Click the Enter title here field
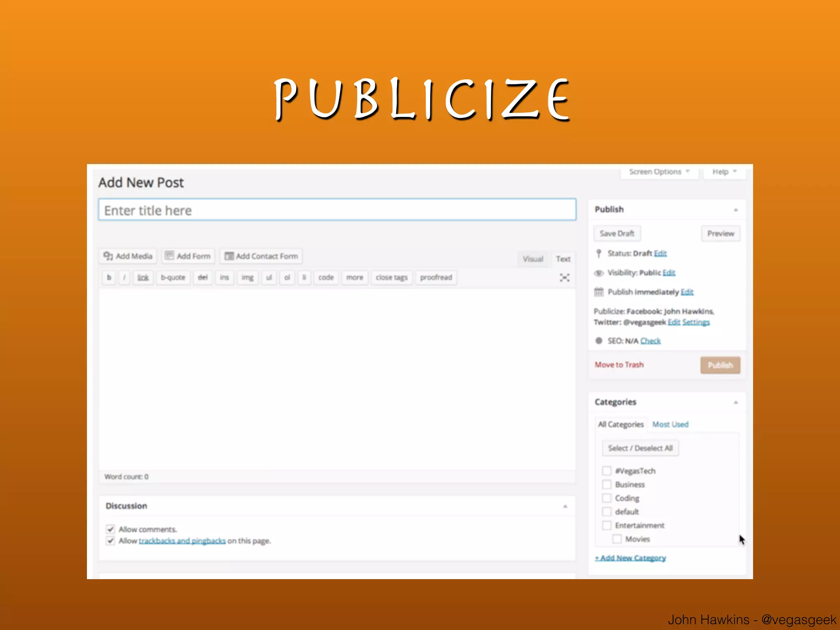The width and height of the screenshot is (840, 630). (337, 210)
